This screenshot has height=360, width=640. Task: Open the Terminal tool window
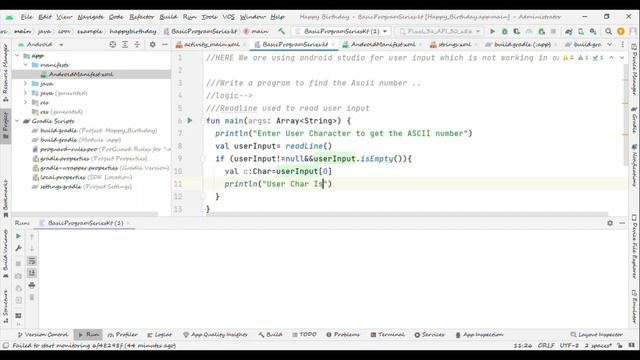(387, 335)
